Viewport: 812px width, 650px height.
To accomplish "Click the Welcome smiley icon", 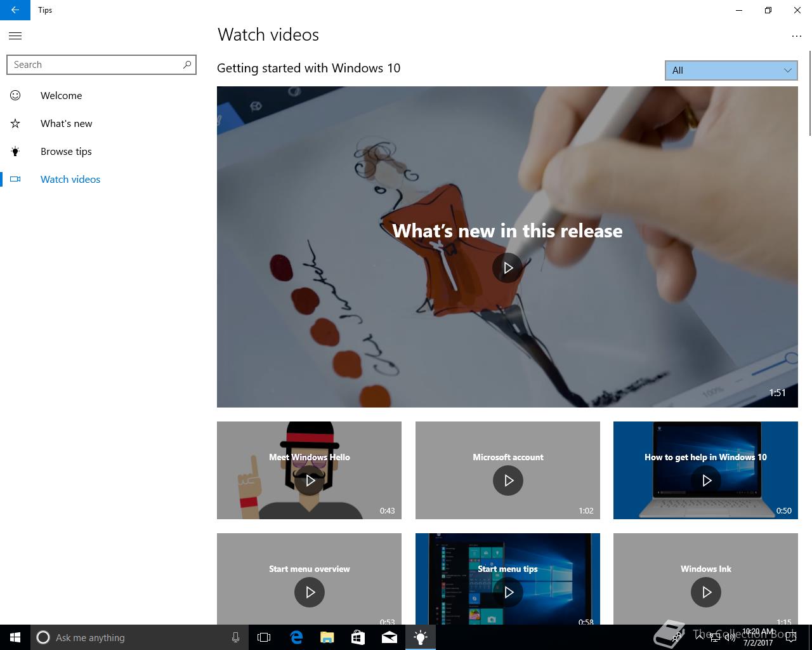I will 15,95.
